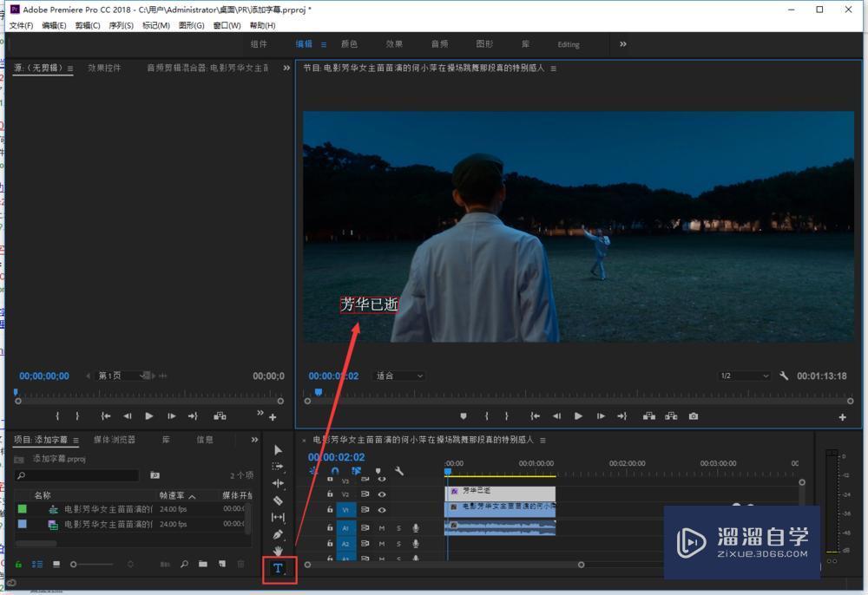Image resolution: width=868 pixels, height=595 pixels.
Task: Select the Type (T) tool
Action: (x=278, y=569)
